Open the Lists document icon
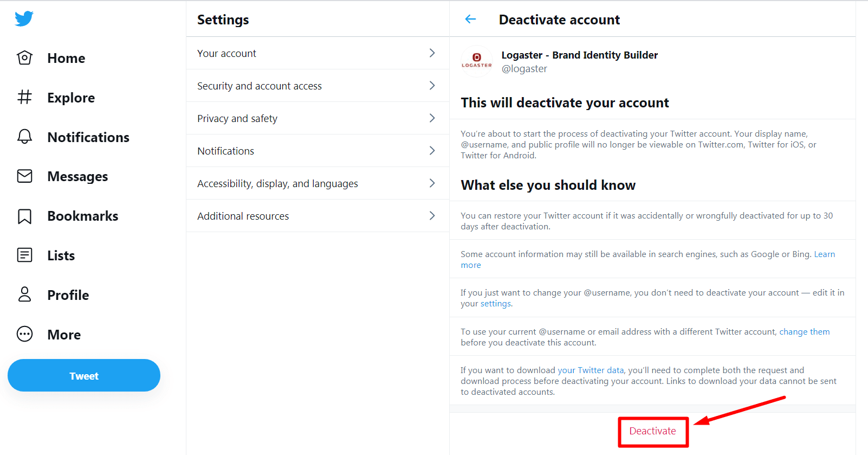Viewport: 868px width, 455px height. (25, 255)
